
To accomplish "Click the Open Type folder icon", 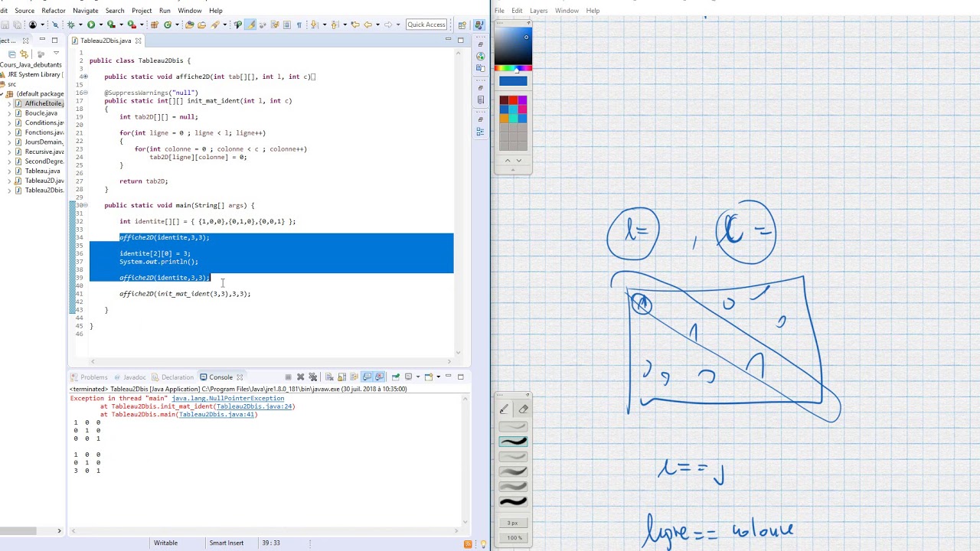I will (189, 24).
